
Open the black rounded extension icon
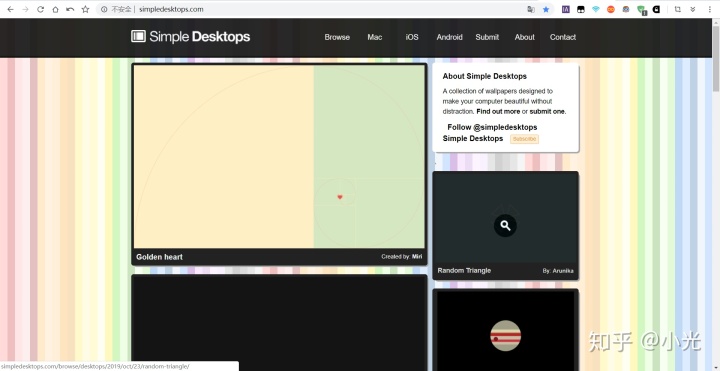657,9
